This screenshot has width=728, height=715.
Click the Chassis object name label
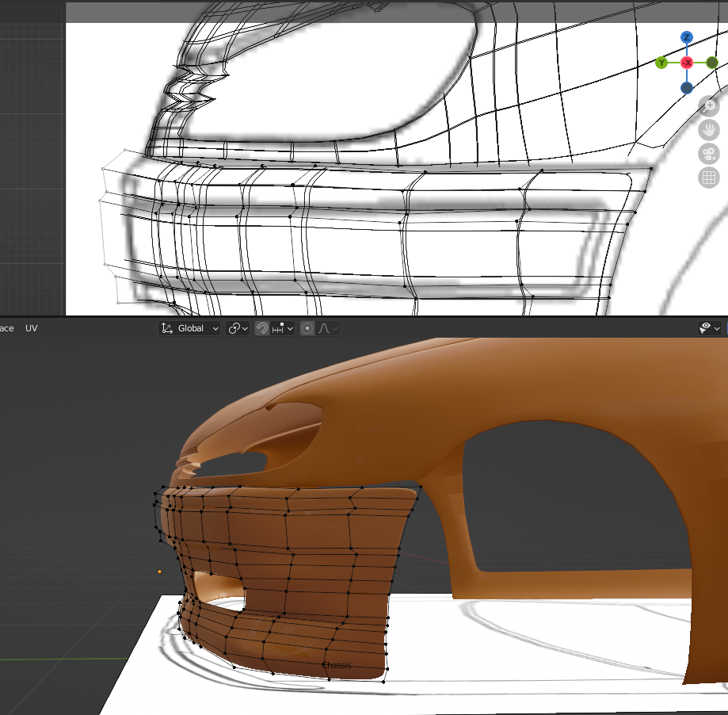(x=337, y=665)
